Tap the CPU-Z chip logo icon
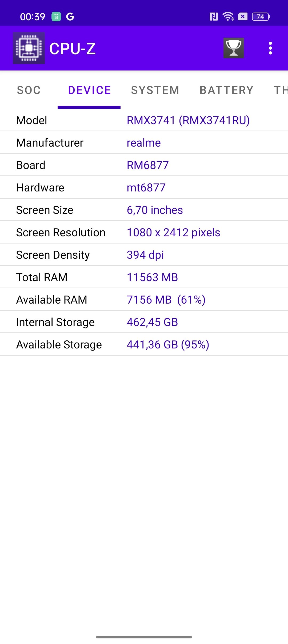The height and width of the screenshot is (644, 288). coord(29,48)
